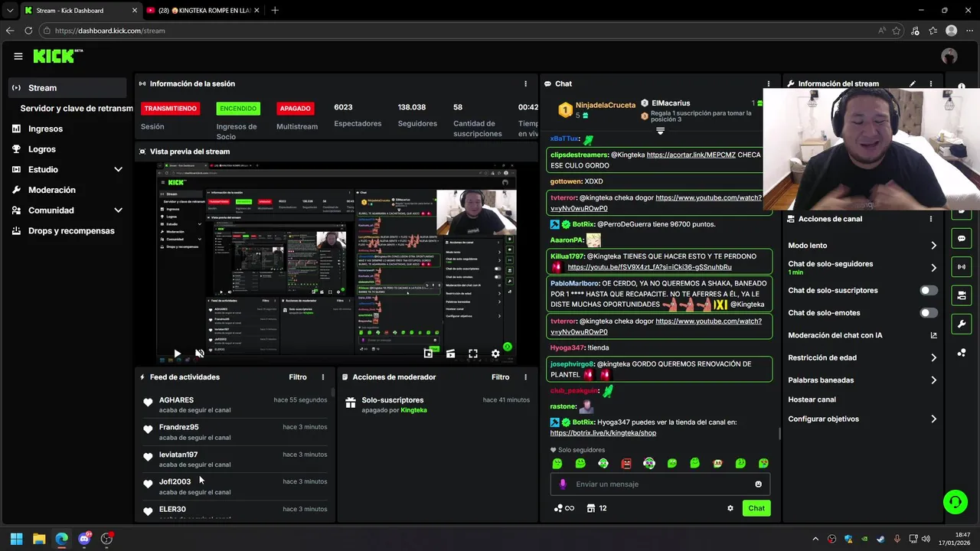Toggle theater mode in stream preview
The image size is (980, 551).
pyautogui.click(x=450, y=354)
